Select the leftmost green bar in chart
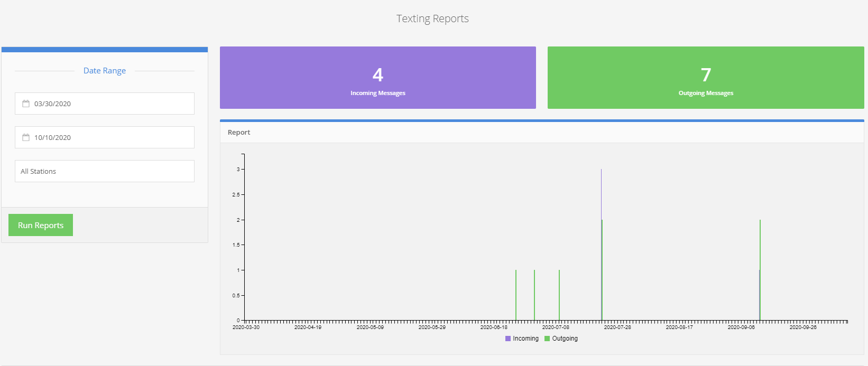Screen dimensions: 868x366 516,295
